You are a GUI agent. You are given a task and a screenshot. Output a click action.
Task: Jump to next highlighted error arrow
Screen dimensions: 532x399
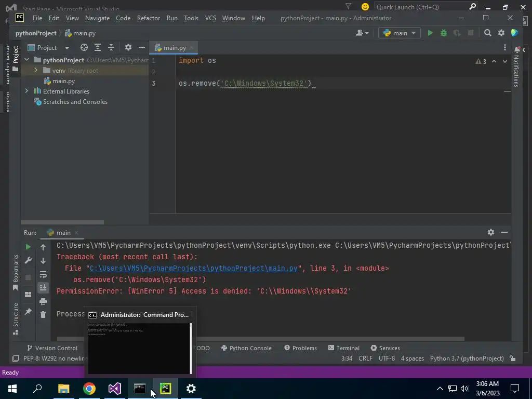(x=505, y=61)
